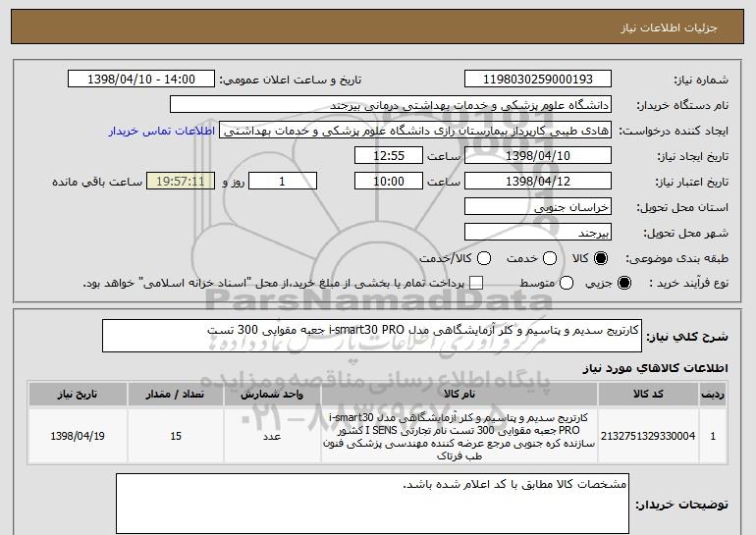Click the delivery city field بیرجند

coord(538,233)
